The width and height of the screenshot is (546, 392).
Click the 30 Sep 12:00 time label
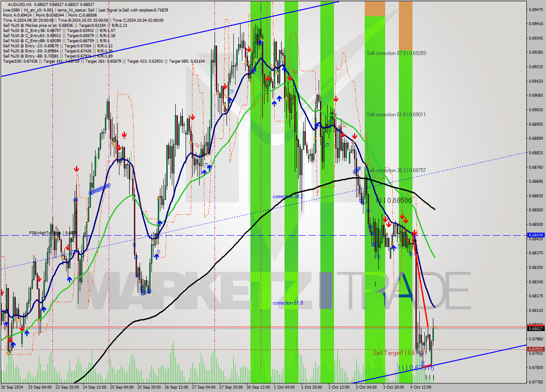259,387
